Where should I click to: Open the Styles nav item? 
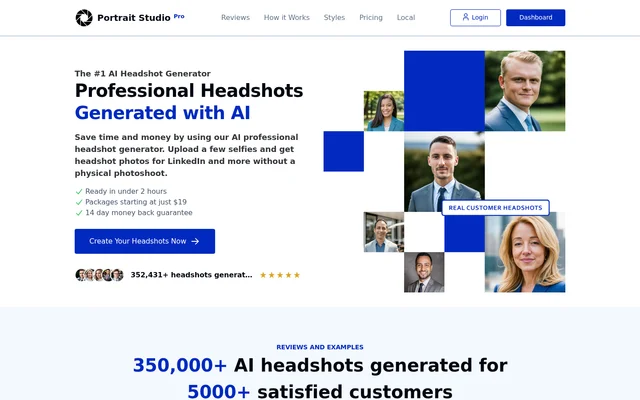point(334,18)
